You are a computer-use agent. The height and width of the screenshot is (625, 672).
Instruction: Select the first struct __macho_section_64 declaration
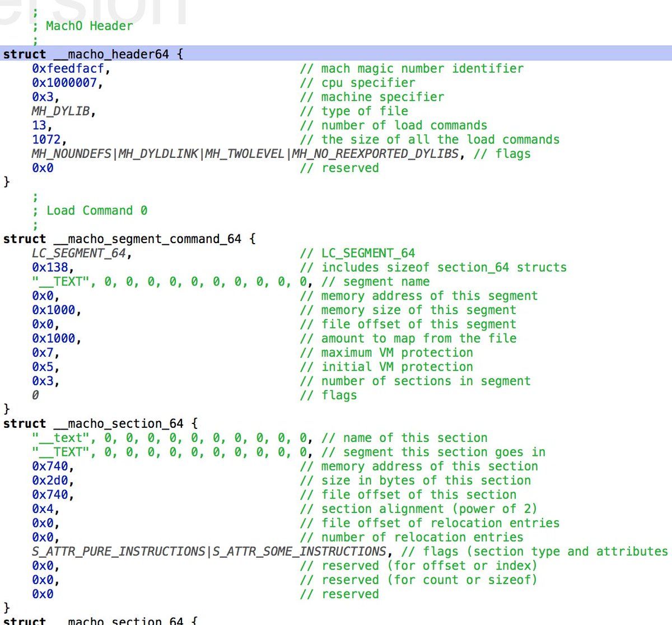click(100, 424)
